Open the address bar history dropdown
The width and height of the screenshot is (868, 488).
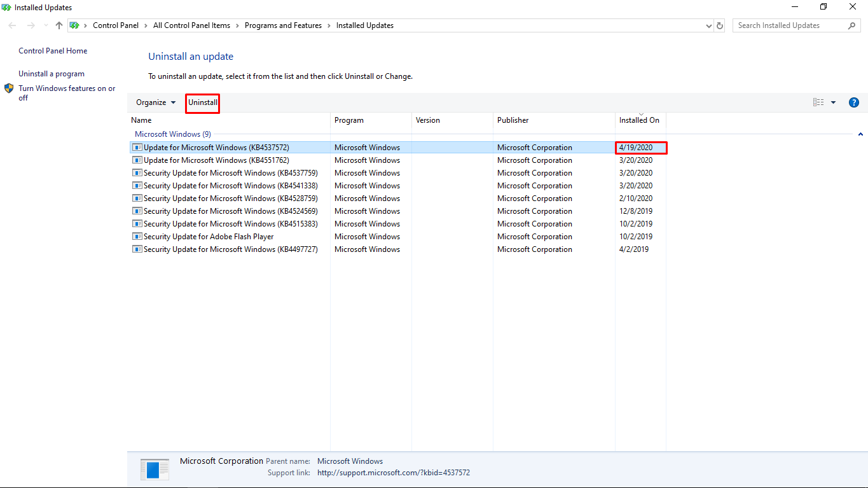(709, 26)
